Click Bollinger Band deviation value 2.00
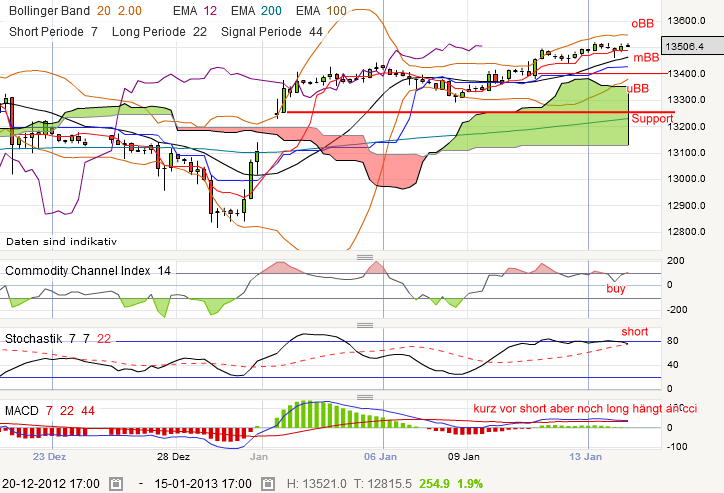This screenshot has height=493, width=724. [x=130, y=11]
